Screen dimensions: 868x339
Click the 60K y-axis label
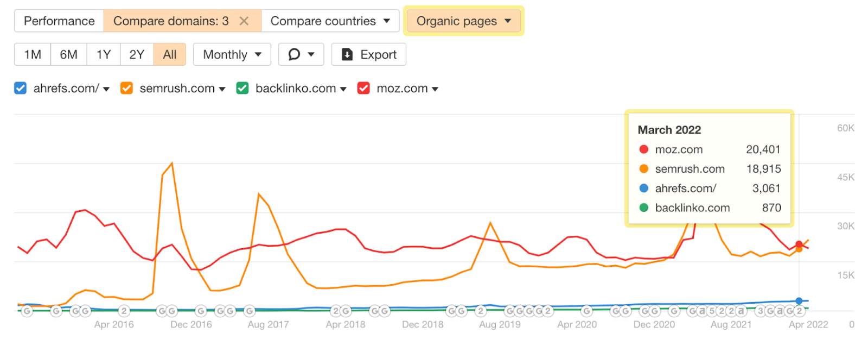pos(846,128)
